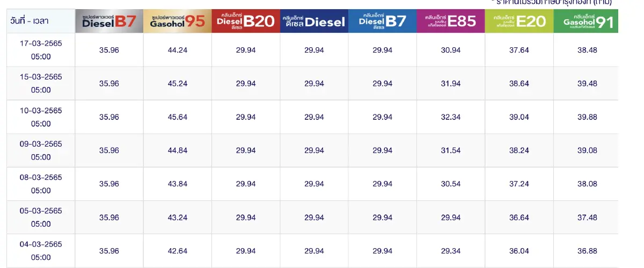Click the silver Super Power Diesel B7 header logo
The width and height of the screenshot is (644, 268).
point(109,21)
